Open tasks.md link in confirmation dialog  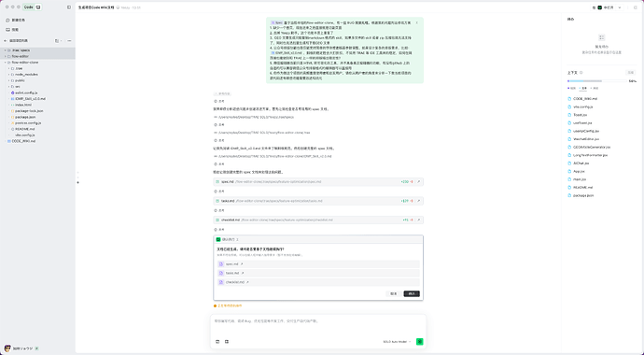(x=318, y=273)
